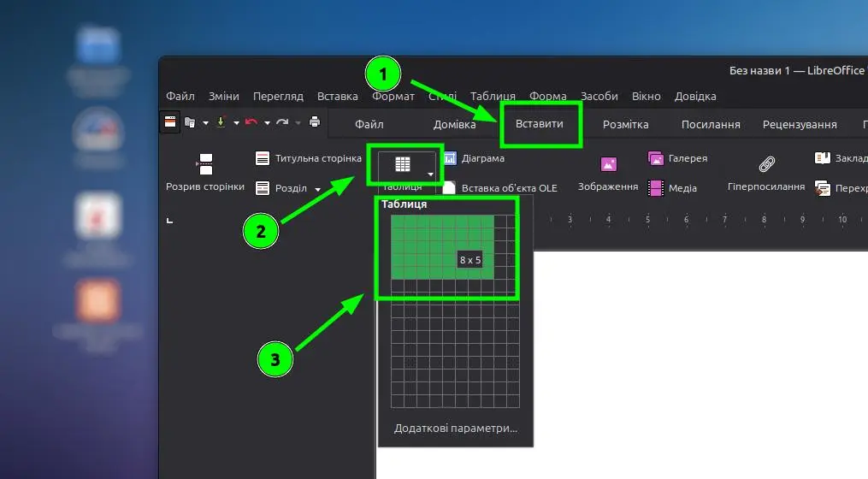The height and width of the screenshot is (479, 868).
Task: Click the window title Без назви 1 — LibreOffice
Action: coord(796,70)
